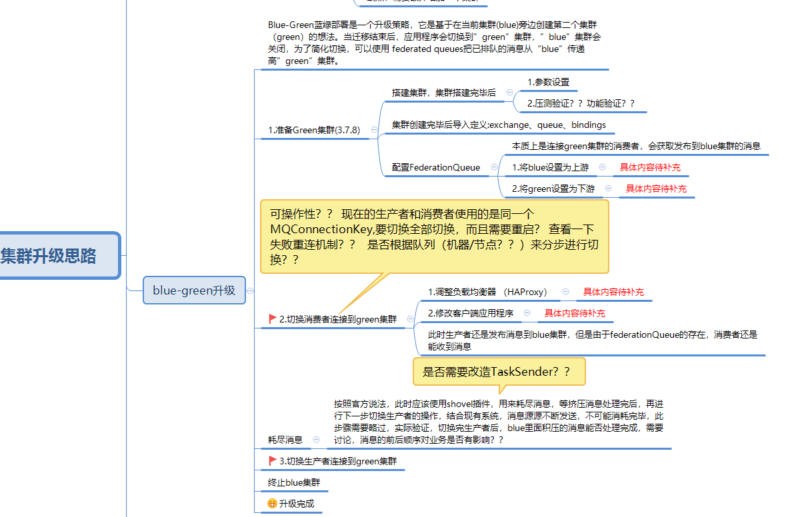812x517 pixels.
Task: Click red 具体内容待补充 next to 将green设置为下游
Action: point(656,189)
